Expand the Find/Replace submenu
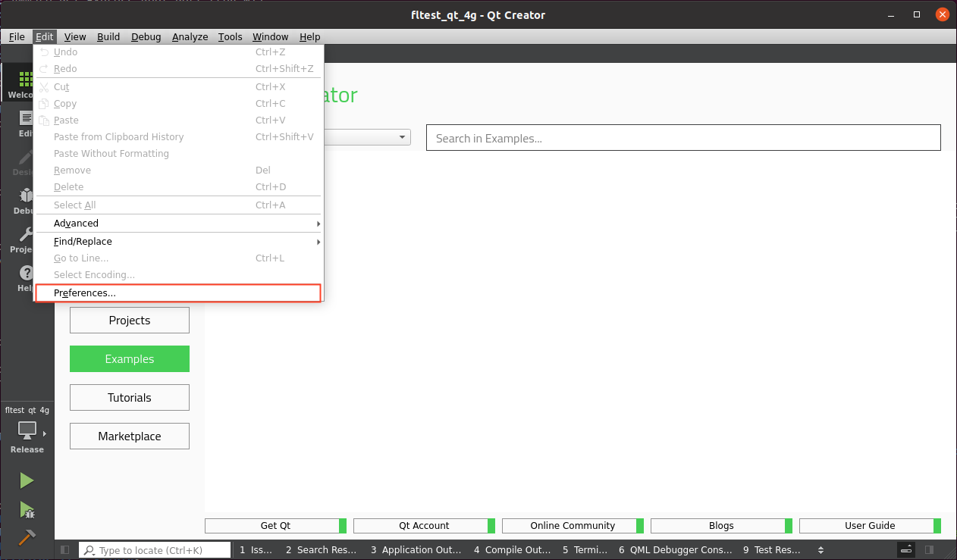The height and width of the screenshot is (560, 957). click(x=178, y=242)
